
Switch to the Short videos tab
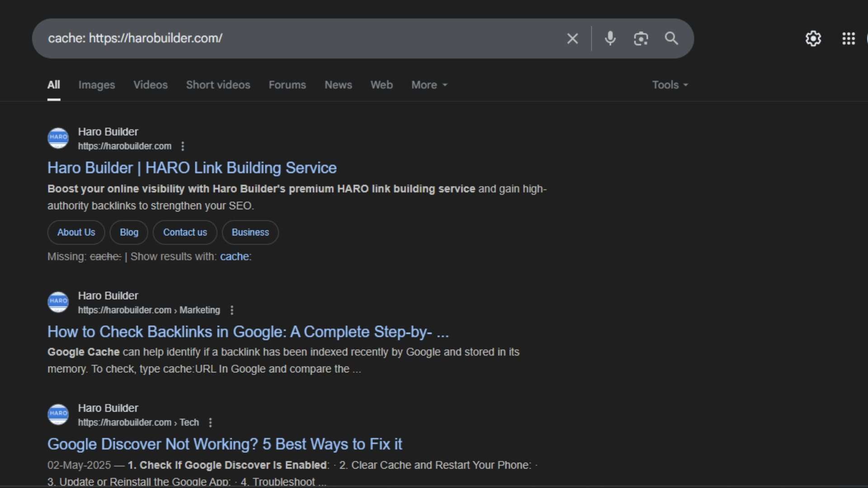click(x=218, y=85)
